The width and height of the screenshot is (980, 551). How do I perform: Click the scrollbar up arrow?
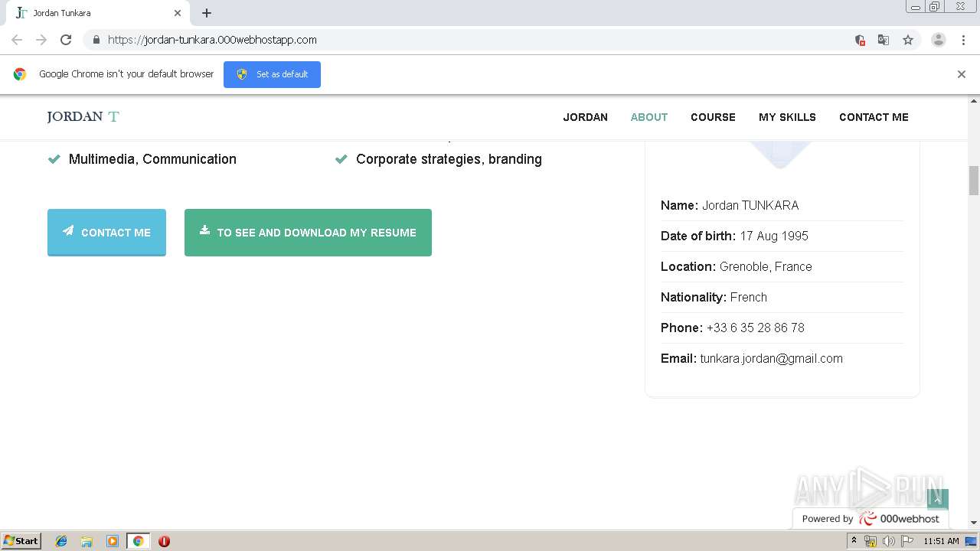(x=974, y=100)
